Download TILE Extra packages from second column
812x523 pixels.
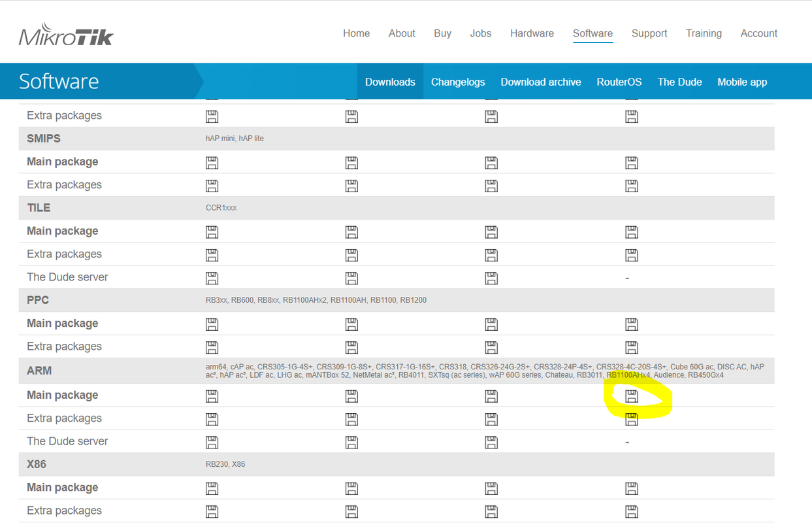point(351,254)
